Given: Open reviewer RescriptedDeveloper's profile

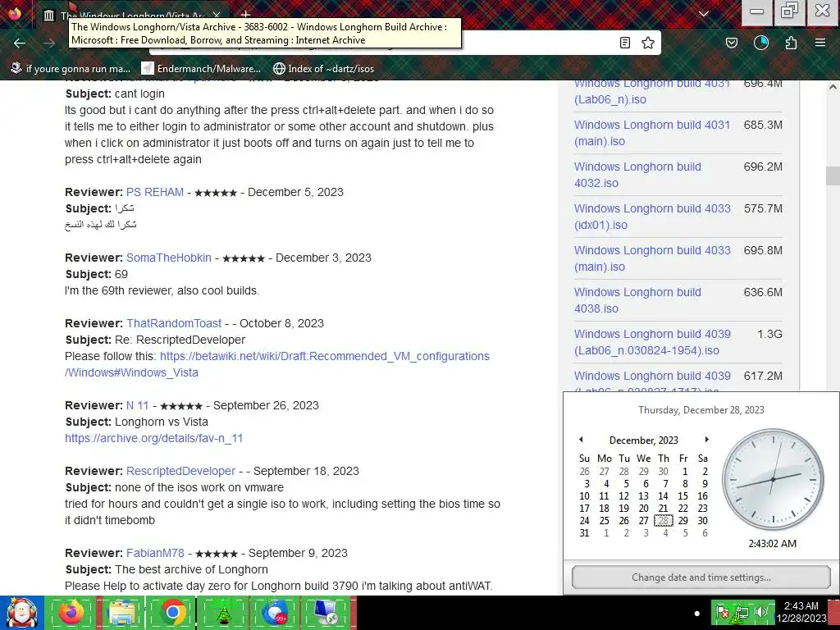Looking at the screenshot, I should (x=180, y=472).
